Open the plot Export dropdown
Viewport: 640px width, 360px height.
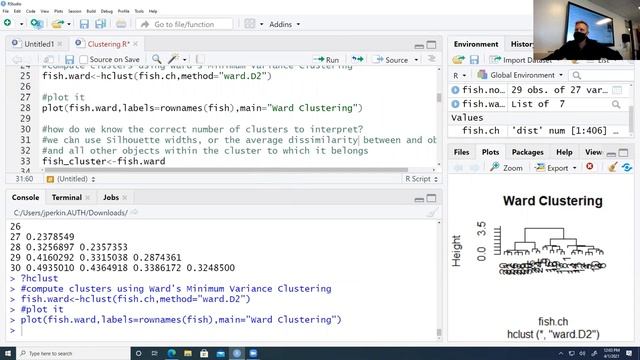[x=556, y=168]
